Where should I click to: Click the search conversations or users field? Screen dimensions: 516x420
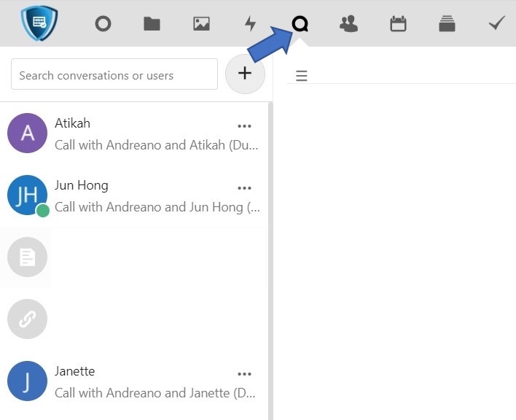coord(114,74)
